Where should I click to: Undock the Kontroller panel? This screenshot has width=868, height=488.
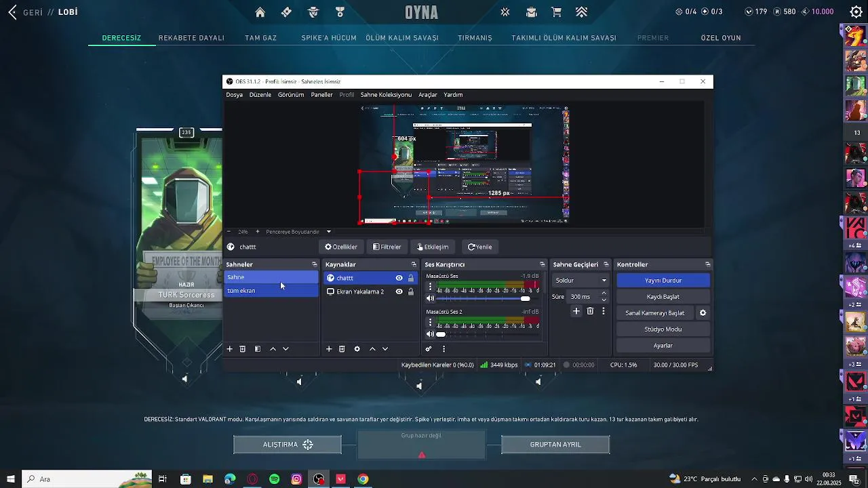point(707,264)
